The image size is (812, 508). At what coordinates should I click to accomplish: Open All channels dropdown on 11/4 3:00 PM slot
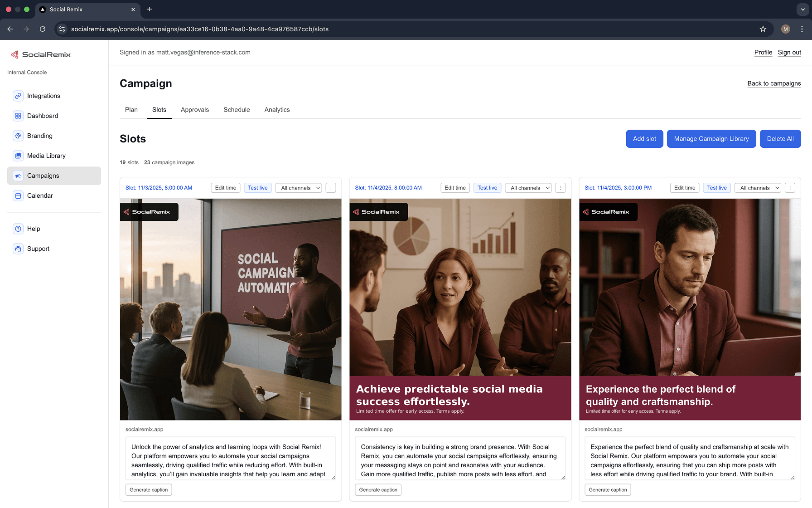(758, 188)
